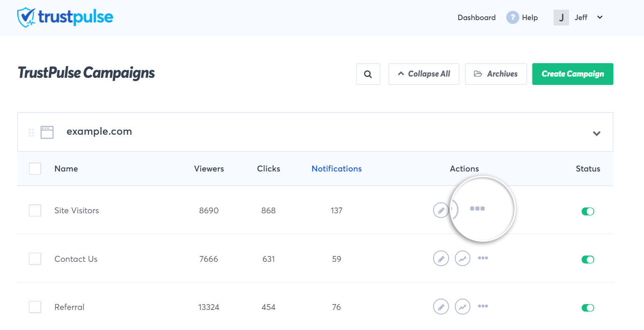The image size is (644, 330).
Task: Click Contact Us viewers value 7666
Action: (209, 259)
